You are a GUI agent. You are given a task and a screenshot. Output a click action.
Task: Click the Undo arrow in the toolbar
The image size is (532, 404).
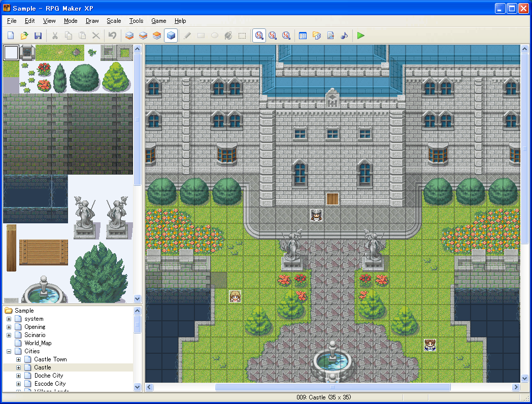(x=112, y=36)
